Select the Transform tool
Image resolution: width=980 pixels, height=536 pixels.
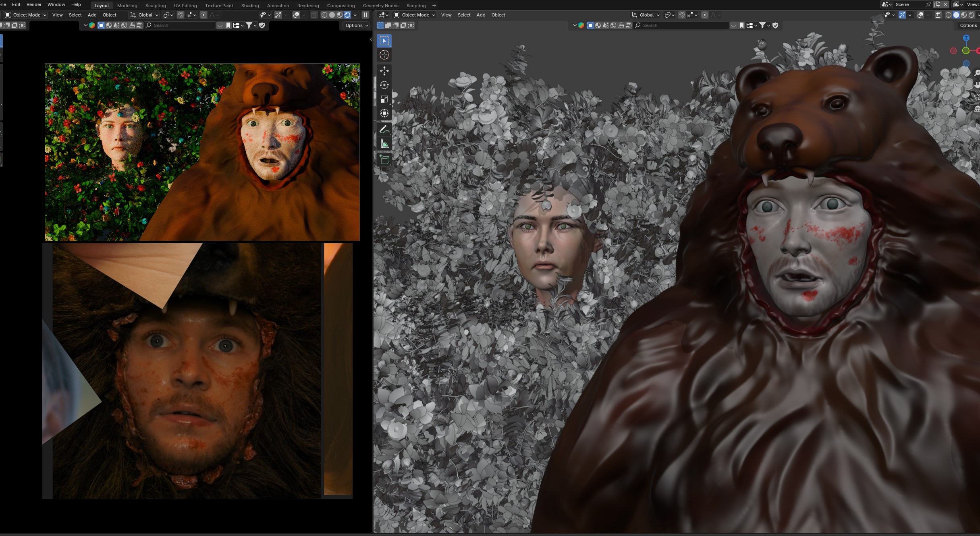point(384,113)
